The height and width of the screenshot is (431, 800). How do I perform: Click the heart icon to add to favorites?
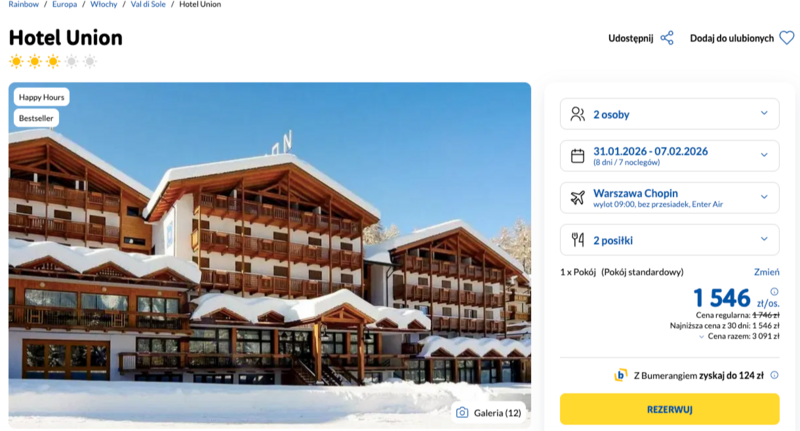(786, 38)
